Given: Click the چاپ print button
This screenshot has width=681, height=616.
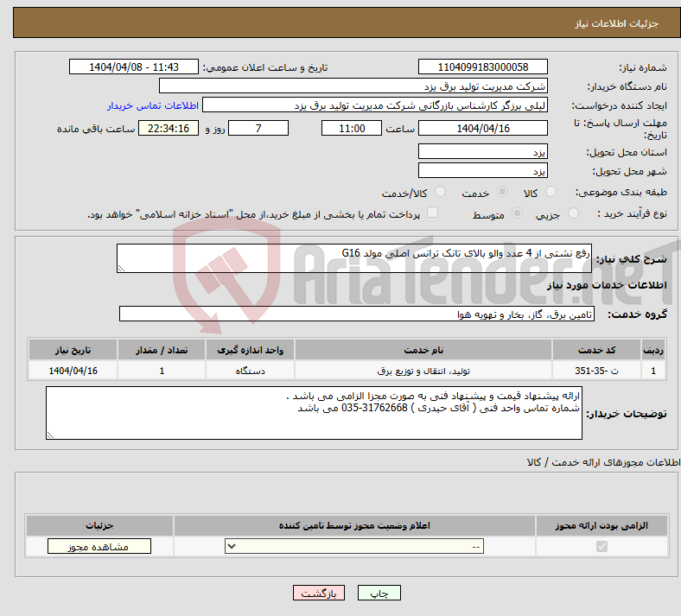Looking at the screenshot, I should tap(379, 593).
